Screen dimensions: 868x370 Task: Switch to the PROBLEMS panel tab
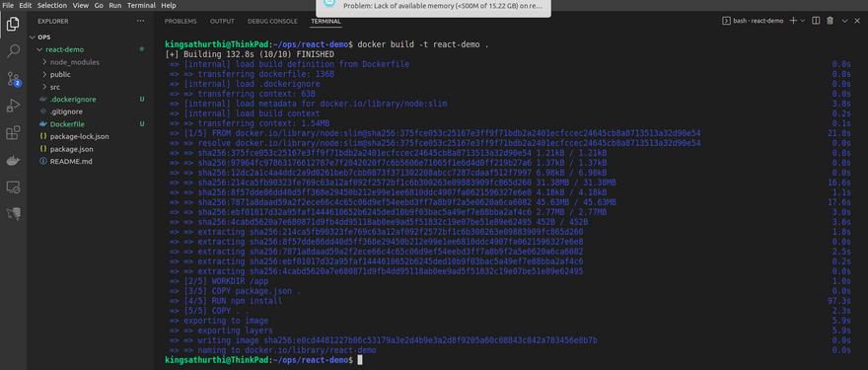pos(181,21)
